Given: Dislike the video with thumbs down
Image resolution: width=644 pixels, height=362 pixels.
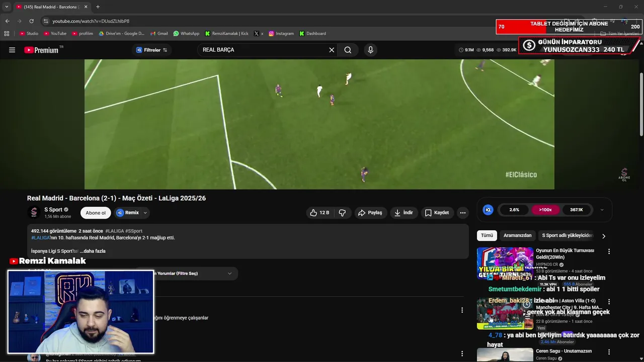Looking at the screenshot, I should (342, 213).
